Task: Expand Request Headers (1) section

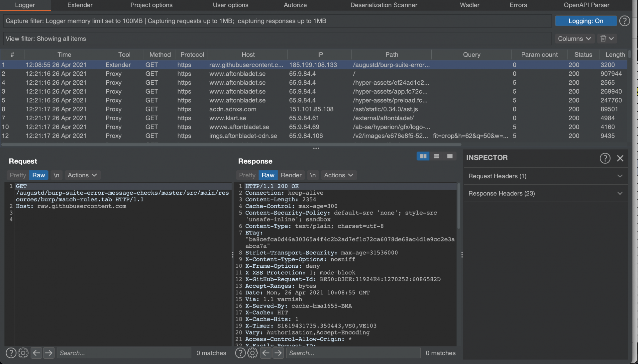Action: click(x=545, y=176)
